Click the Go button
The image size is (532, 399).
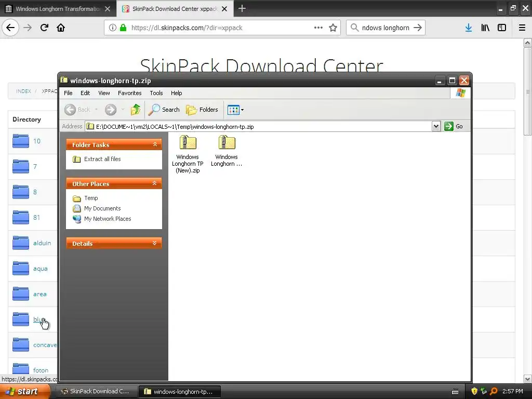point(454,126)
